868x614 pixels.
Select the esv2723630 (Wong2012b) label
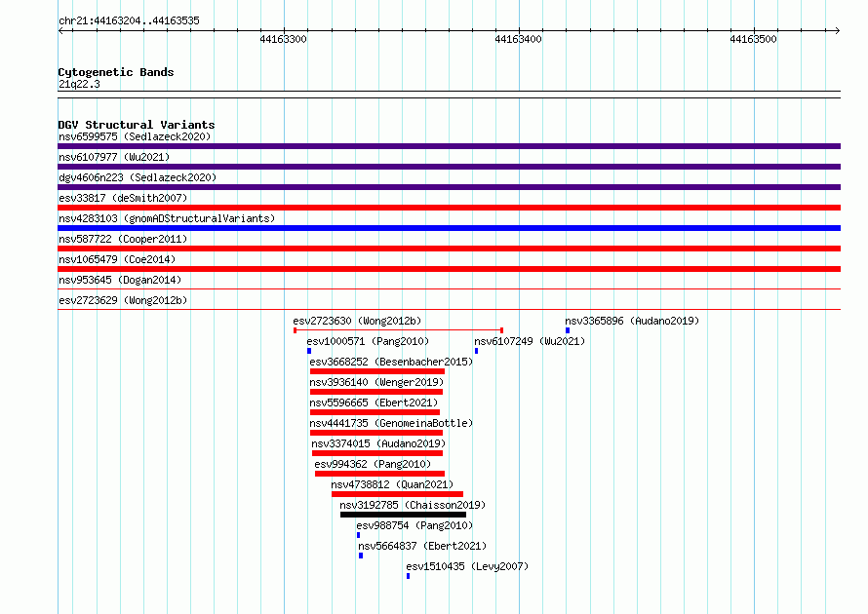[357, 321]
